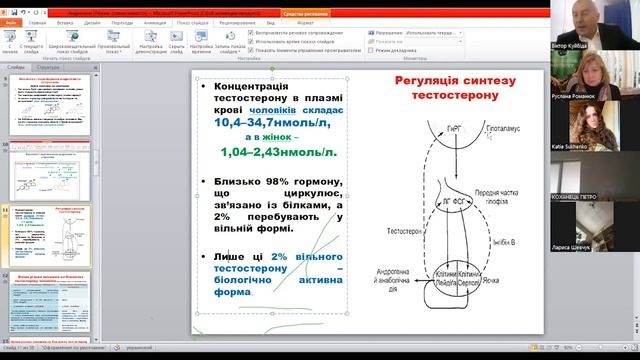
Task: Click the Undo icon in quick access toolbar
Action: pos(23,13)
